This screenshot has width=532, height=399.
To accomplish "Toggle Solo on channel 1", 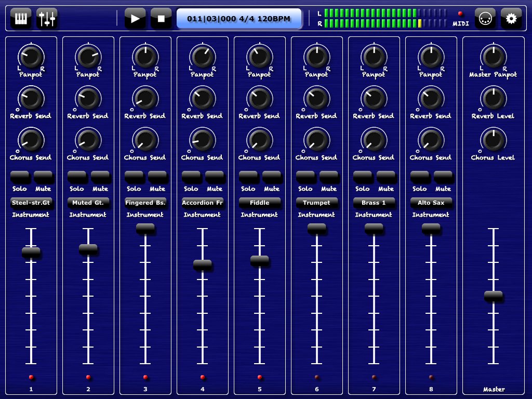I will (x=20, y=177).
